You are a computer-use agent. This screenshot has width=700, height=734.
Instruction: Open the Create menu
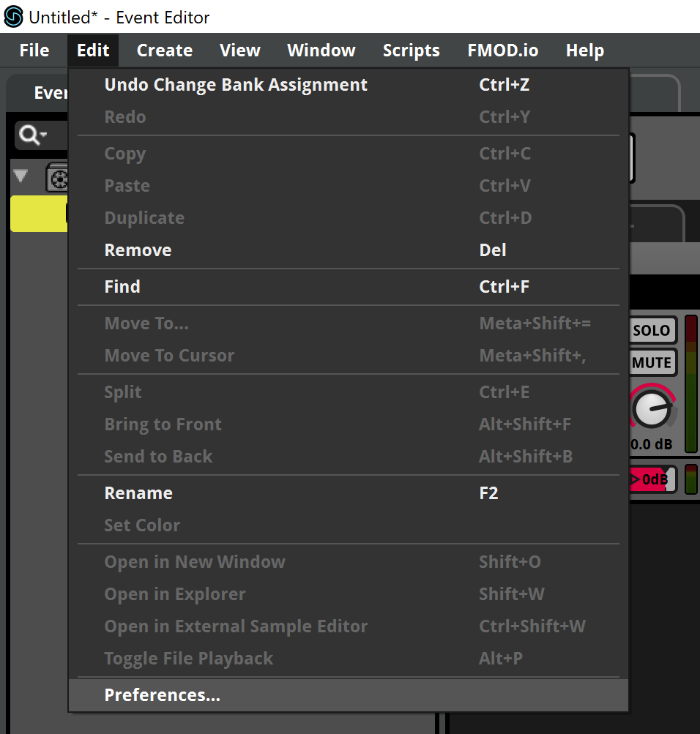164,50
